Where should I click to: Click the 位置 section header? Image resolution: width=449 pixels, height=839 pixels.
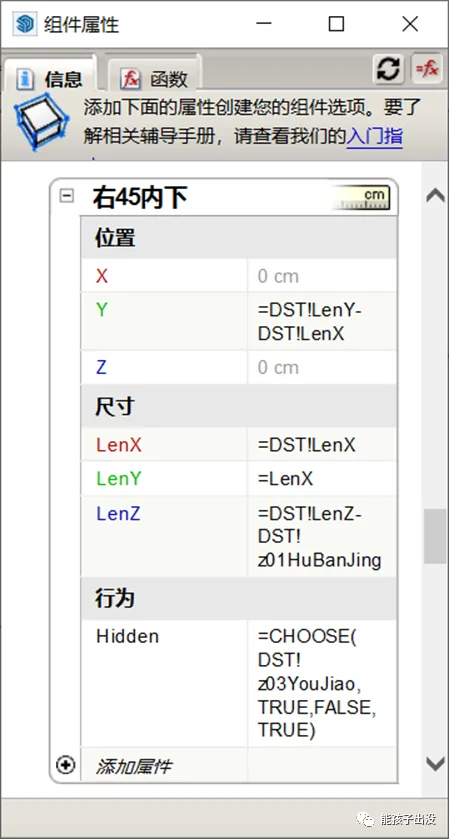pos(239,238)
